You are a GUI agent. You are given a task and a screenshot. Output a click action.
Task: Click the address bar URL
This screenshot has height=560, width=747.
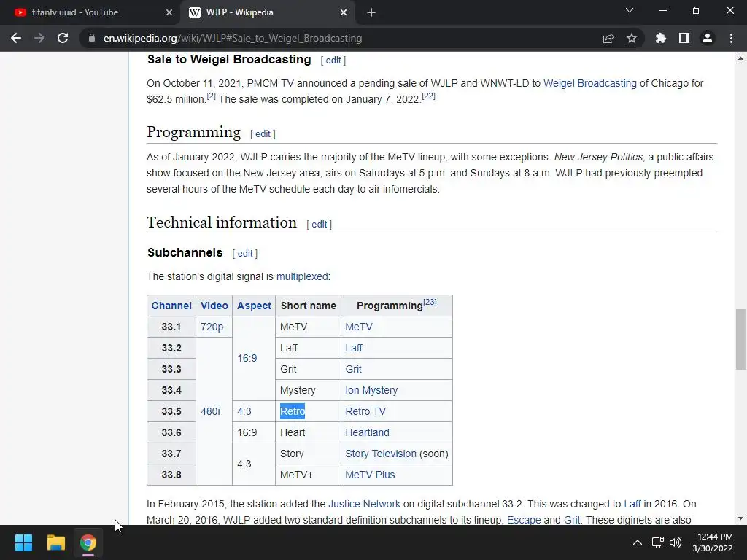click(x=233, y=38)
